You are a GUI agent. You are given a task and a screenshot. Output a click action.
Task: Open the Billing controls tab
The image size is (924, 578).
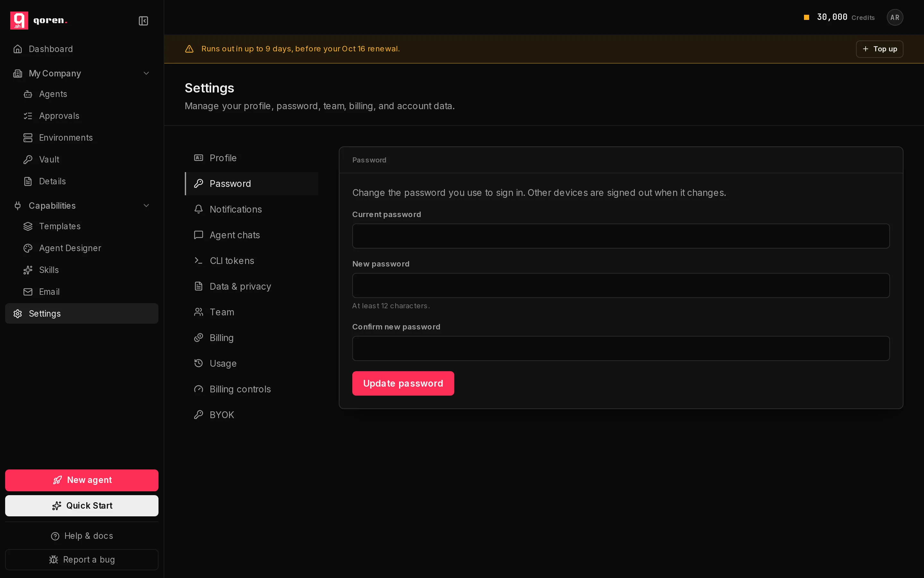coord(252,389)
